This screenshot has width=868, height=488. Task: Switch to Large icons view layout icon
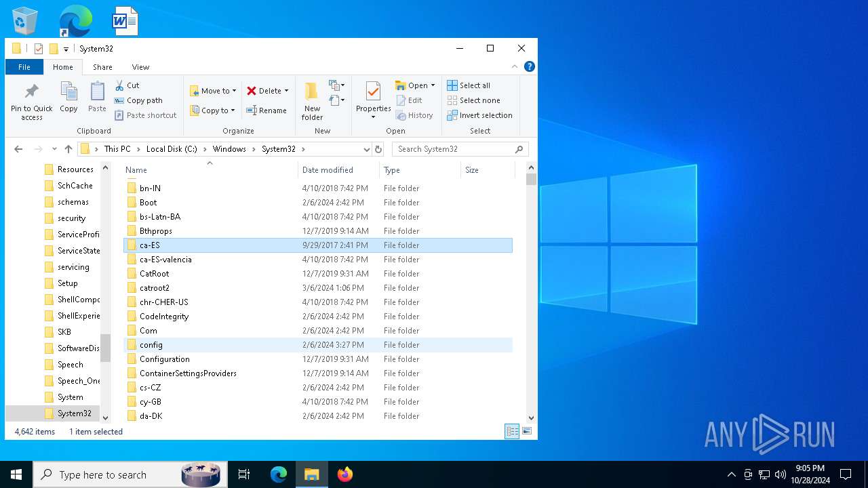click(527, 431)
